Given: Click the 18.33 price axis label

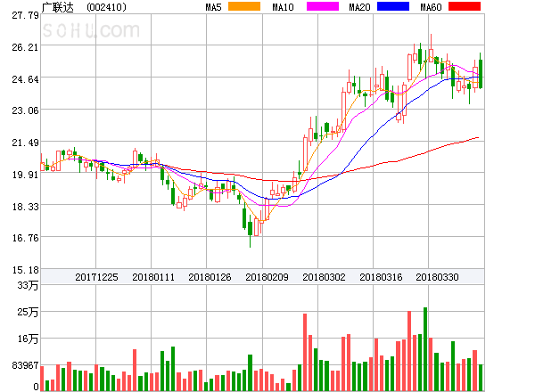Looking at the screenshot, I should 25,207.
